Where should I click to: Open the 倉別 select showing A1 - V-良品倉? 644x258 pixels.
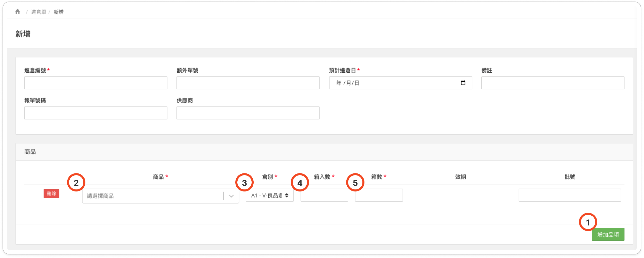[269, 196]
